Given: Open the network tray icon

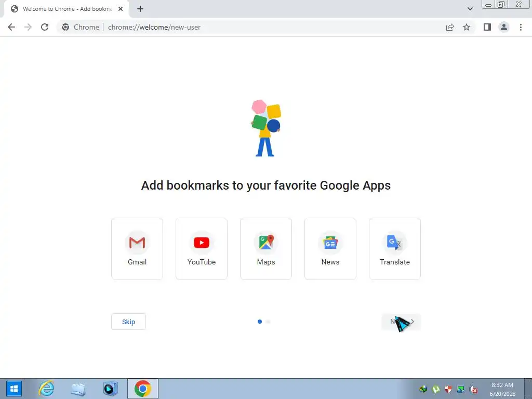Looking at the screenshot, I should click(461, 390).
